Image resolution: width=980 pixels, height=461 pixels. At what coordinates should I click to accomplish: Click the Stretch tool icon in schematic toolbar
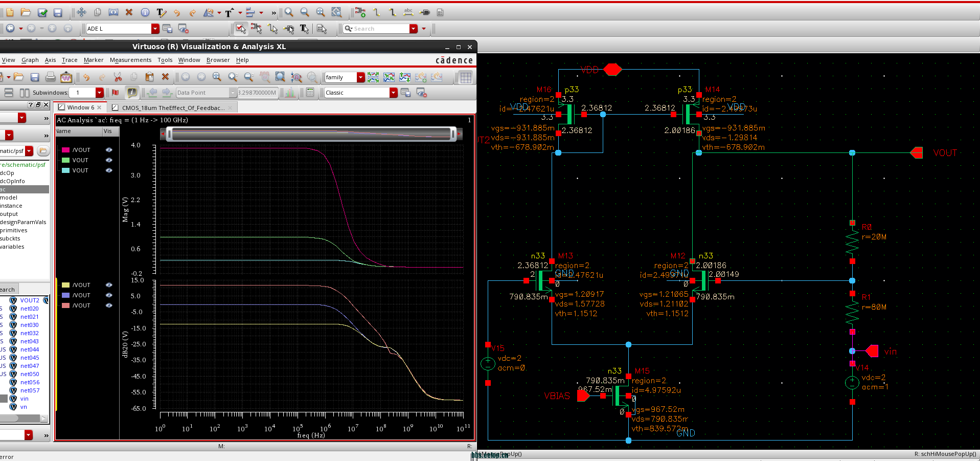point(113,12)
